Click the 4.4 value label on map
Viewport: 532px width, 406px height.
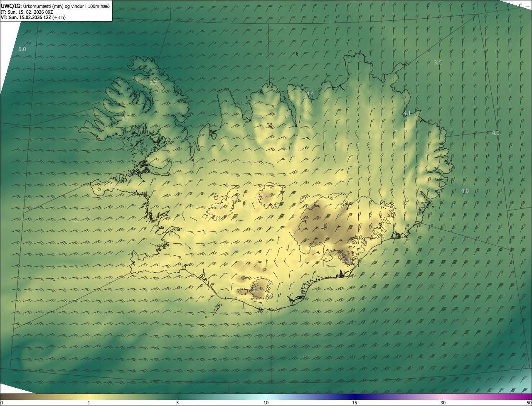point(310,94)
